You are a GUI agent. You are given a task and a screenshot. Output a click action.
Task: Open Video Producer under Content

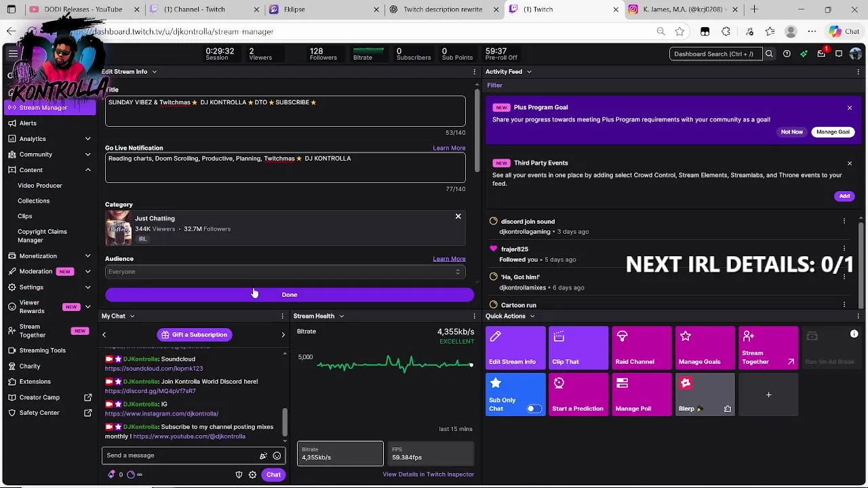coord(40,186)
